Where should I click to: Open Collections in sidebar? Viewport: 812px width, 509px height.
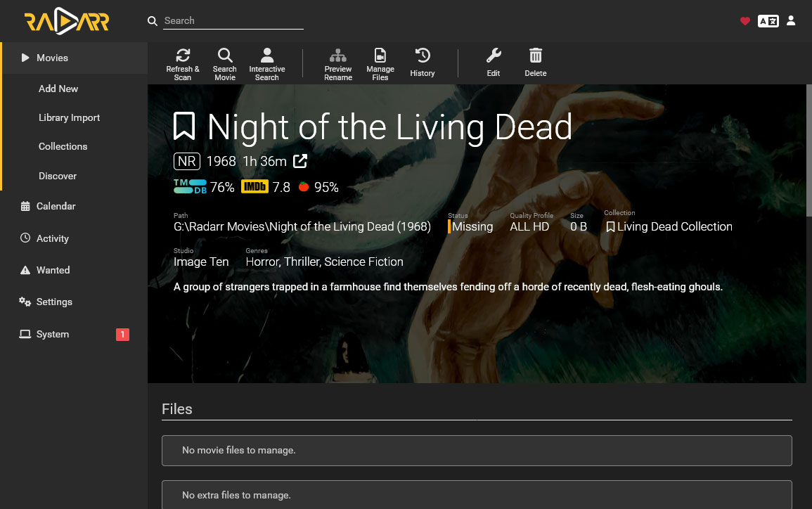63,146
